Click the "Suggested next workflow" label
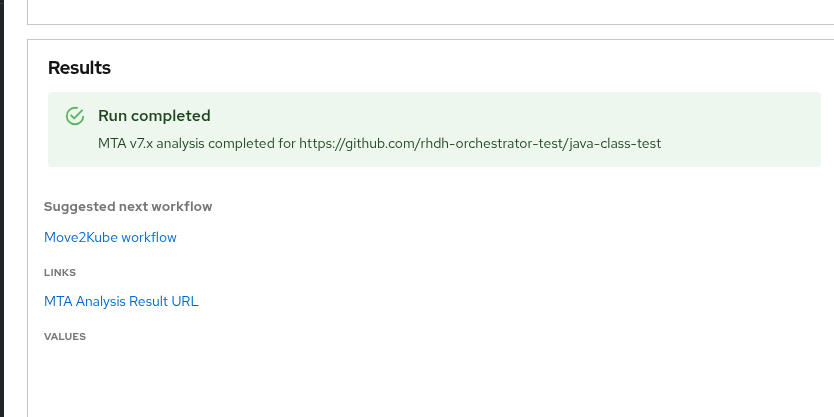Image resolution: width=834 pixels, height=417 pixels. [x=128, y=207]
